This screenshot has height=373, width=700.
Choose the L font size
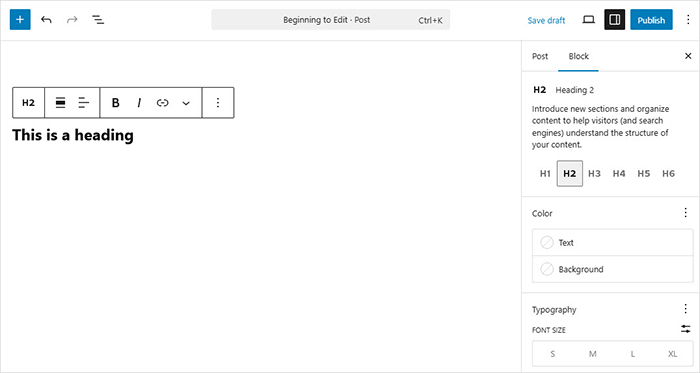[633, 354]
